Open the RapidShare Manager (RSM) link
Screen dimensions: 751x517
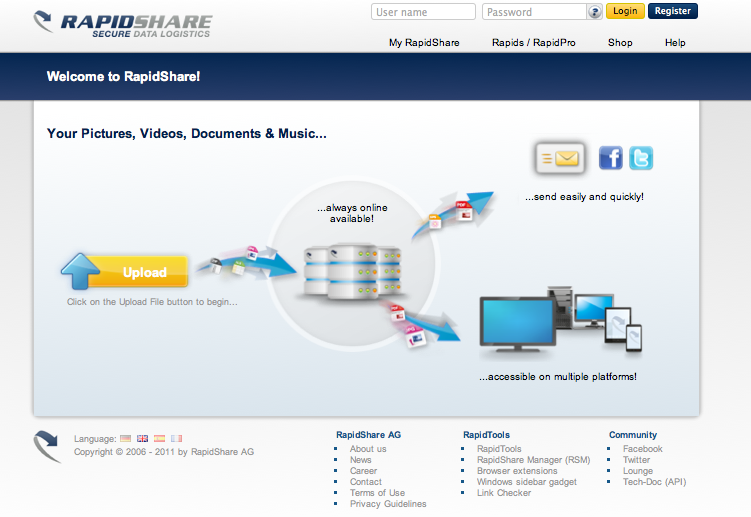point(534,460)
